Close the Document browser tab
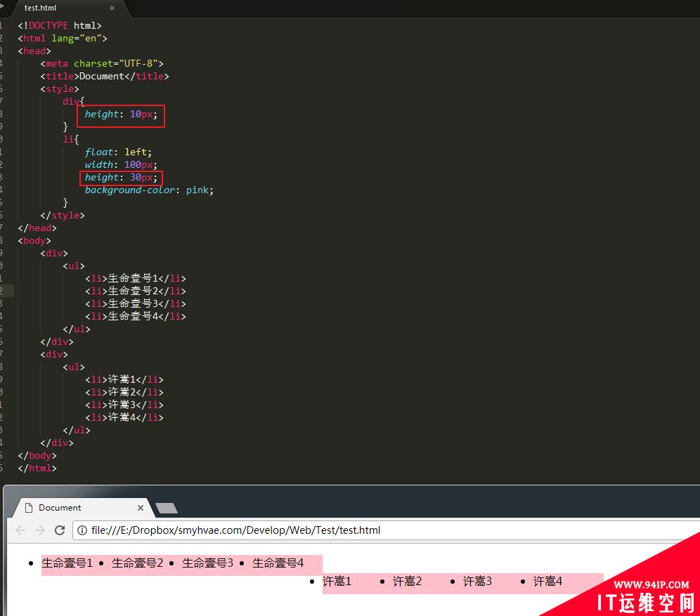The height and width of the screenshot is (616, 700). tap(140, 508)
